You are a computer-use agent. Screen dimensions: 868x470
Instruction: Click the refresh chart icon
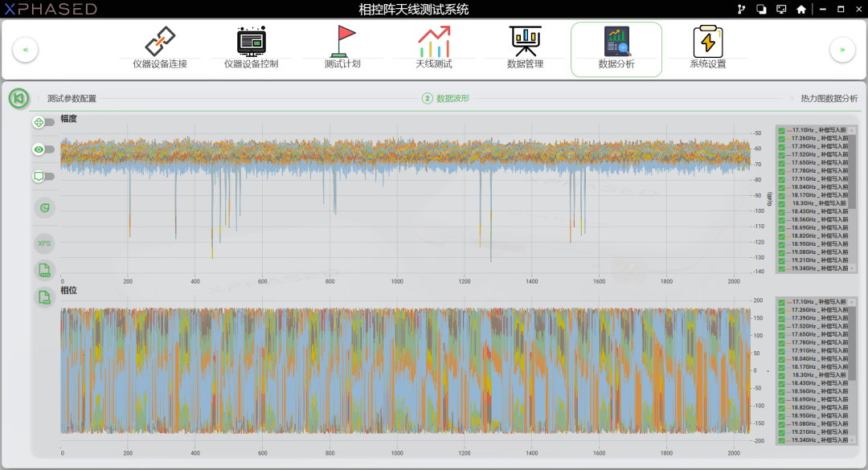pyautogui.click(x=44, y=208)
